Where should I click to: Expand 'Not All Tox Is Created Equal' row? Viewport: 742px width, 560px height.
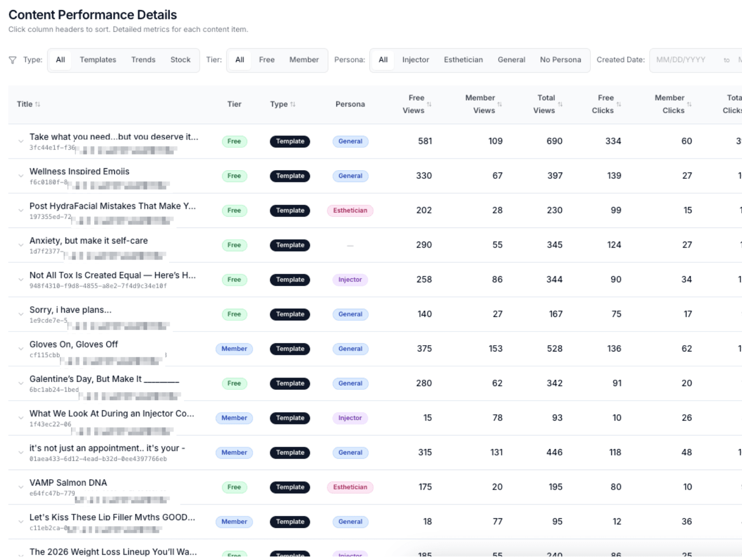[21, 280]
